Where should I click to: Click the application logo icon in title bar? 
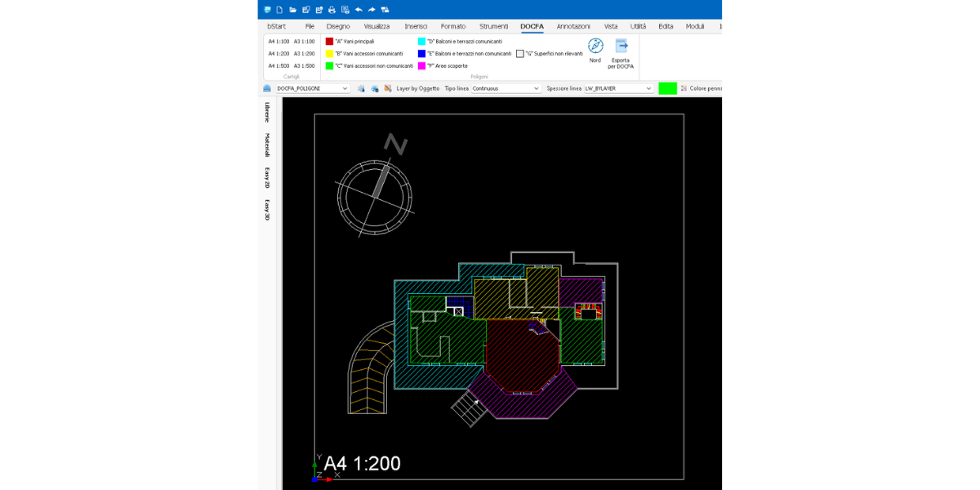[x=267, y=10]
